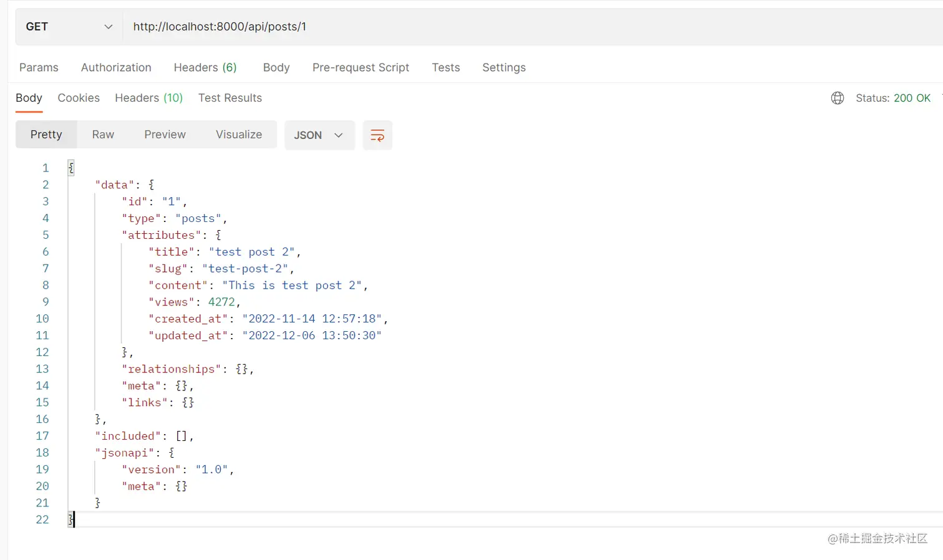943x560 pixels.
Task: Switch to Preview view
Action: [x=165, y=135]
